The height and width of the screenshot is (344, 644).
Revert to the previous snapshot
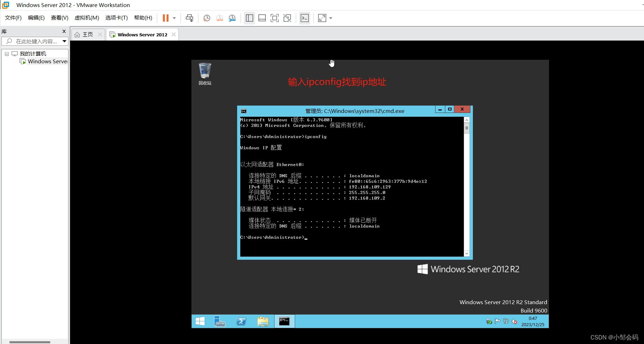tap(219, 18)
